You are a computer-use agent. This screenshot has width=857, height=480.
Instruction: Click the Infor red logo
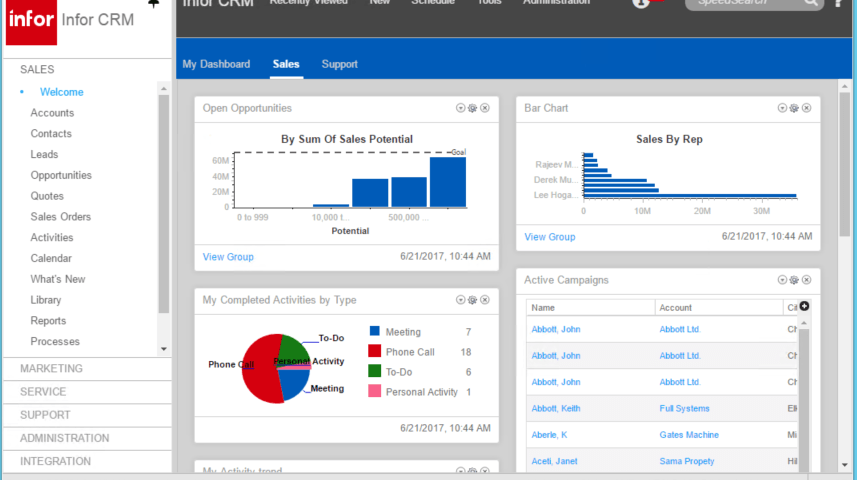[x=31, y=22]
